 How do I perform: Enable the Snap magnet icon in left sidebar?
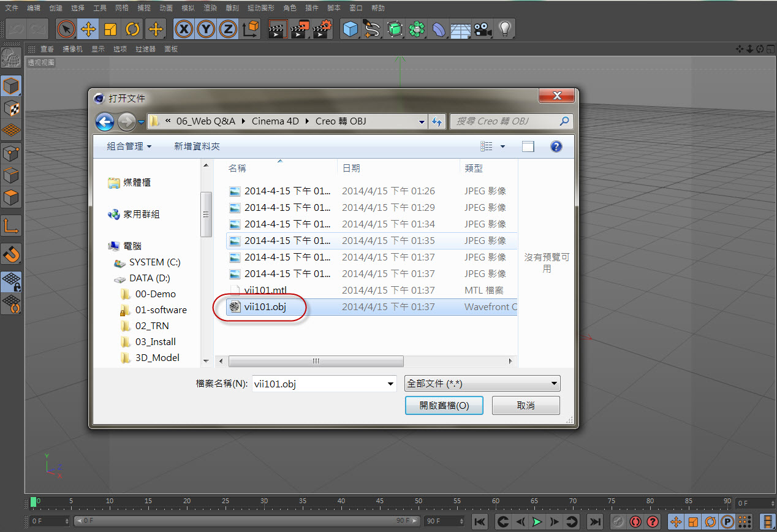tap(11, 253)
